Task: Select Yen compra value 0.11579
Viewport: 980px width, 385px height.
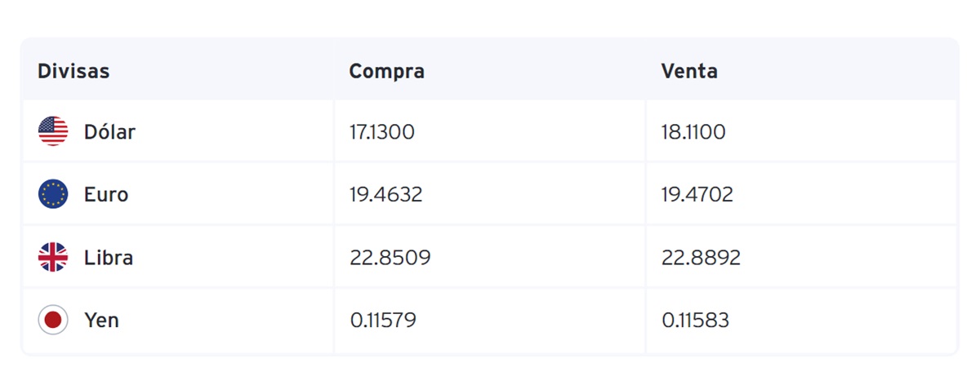Action: pos(383,321)
